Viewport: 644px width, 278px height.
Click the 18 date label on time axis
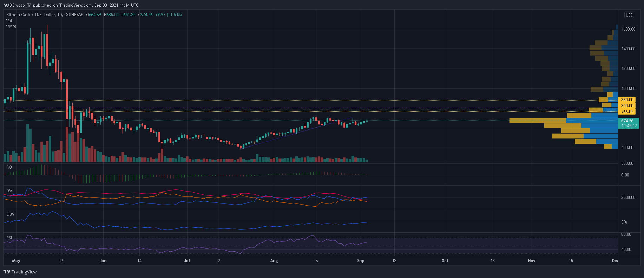coord(493,261)
